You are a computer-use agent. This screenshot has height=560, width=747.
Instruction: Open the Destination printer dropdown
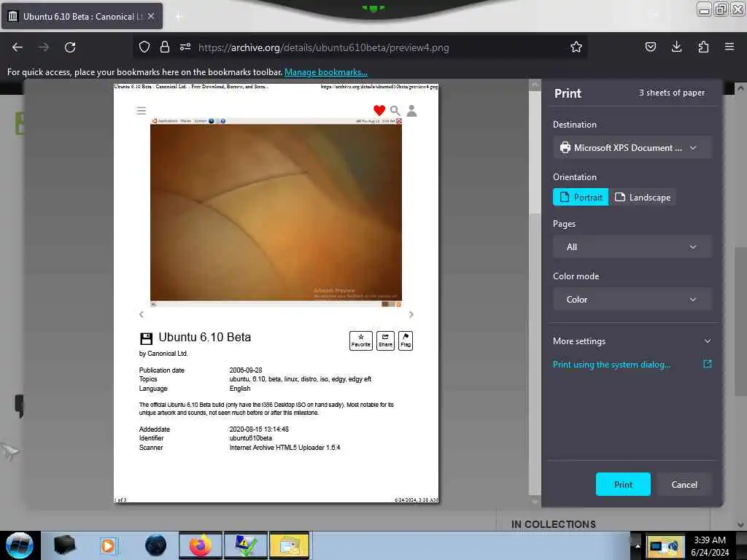click(632, 147)
